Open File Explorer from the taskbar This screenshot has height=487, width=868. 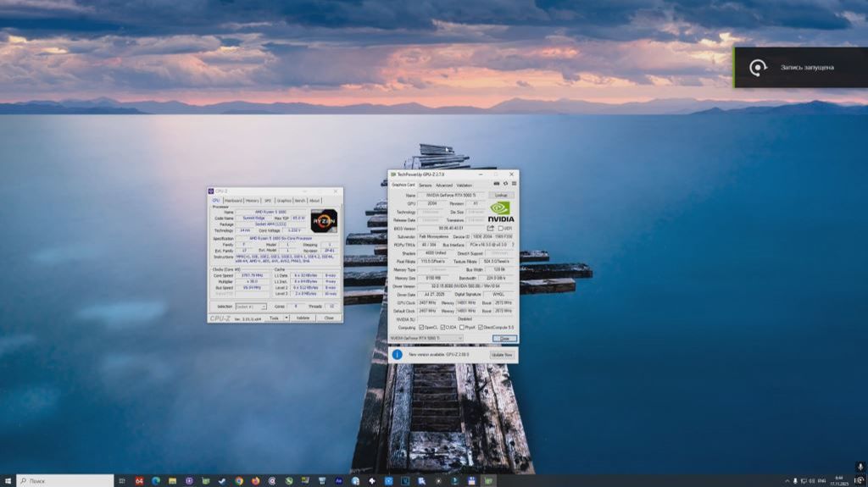click(x=173, y=481)
